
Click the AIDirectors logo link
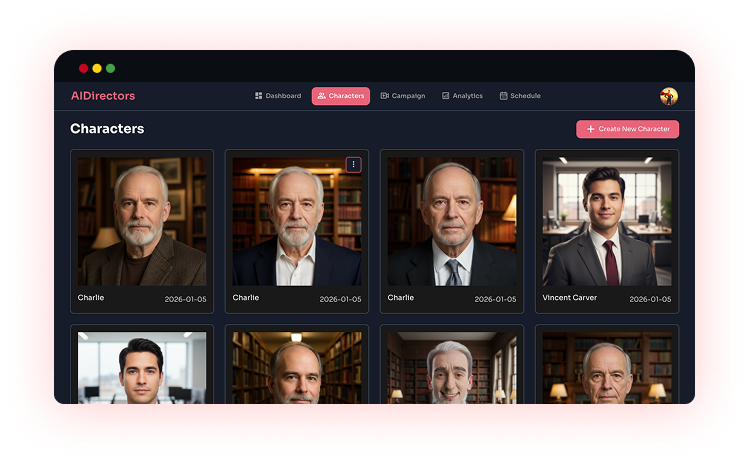pos(103,96)
